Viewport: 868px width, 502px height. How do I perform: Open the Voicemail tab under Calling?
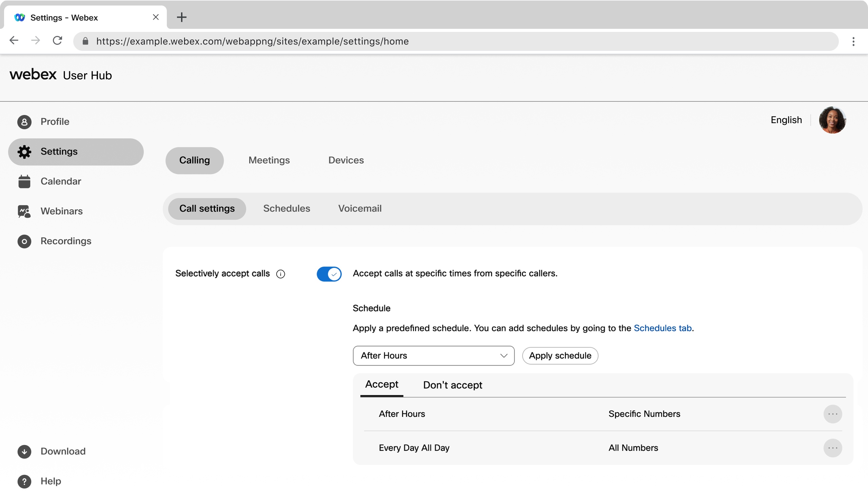point(360,209)
